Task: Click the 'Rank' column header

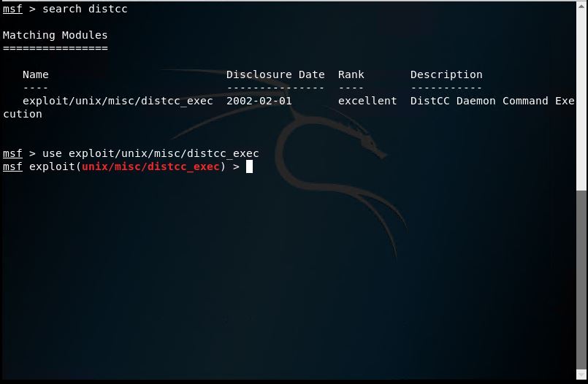Action: click(351, 74)
